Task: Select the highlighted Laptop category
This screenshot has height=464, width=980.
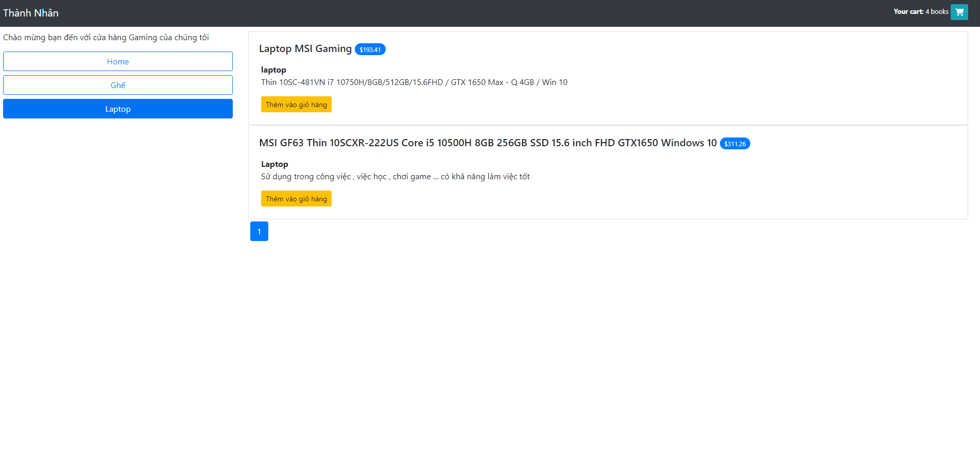Action: (x=117, y=109)
